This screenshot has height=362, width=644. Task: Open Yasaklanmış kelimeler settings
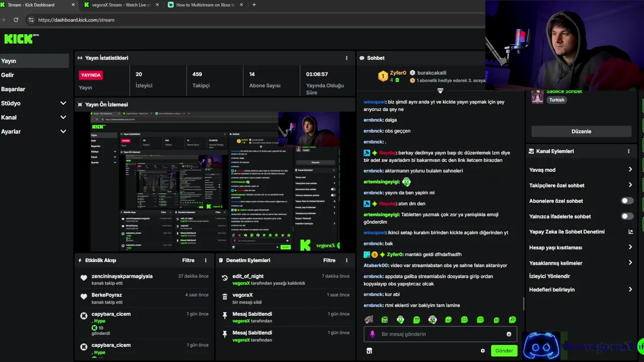(x=581, y=263)
